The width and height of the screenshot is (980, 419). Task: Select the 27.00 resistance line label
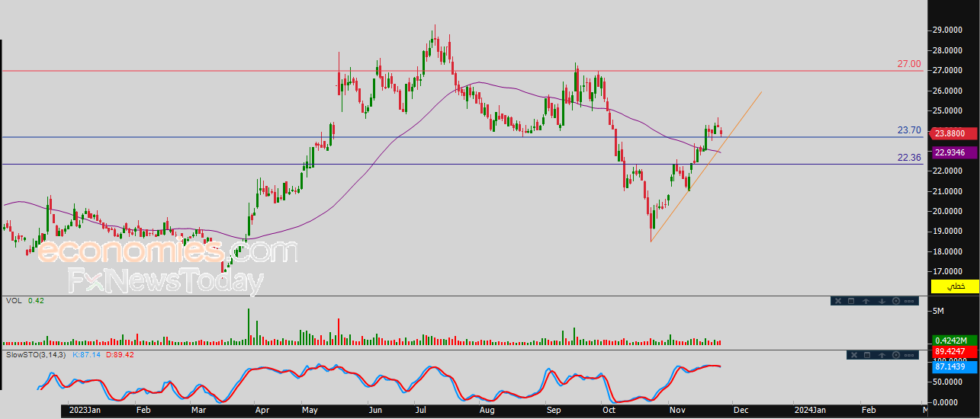[909, 64]
